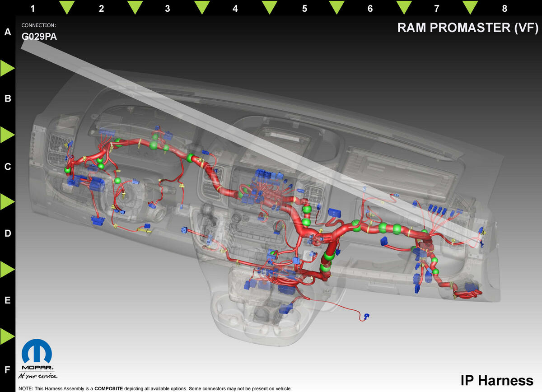Click the green marker between columns 1 and 2

(x=67, y=7)
